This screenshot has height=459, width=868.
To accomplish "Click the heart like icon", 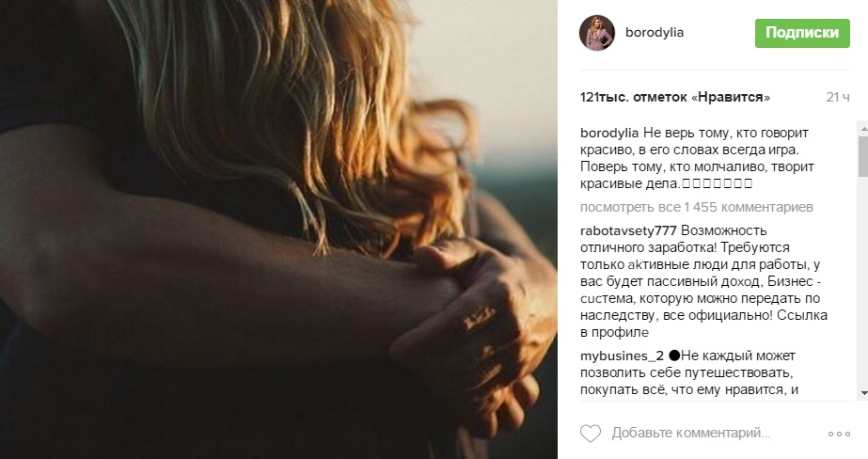I will (x=590, y=433).
